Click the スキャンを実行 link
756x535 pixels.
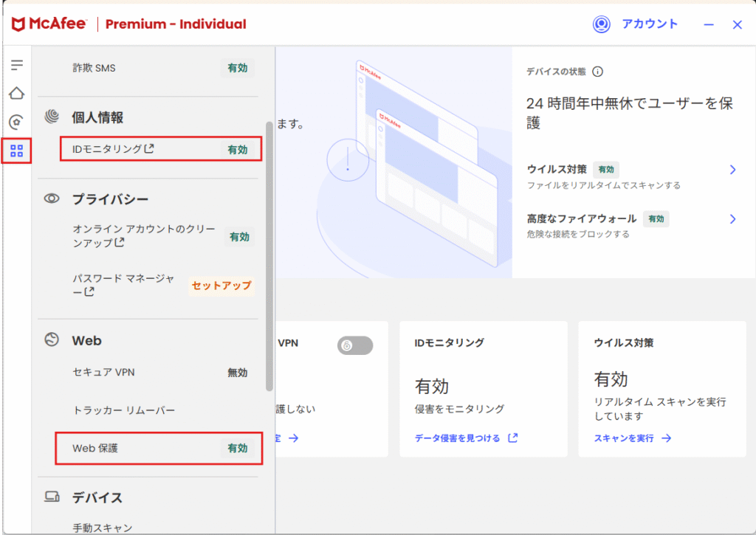[624, 438]
